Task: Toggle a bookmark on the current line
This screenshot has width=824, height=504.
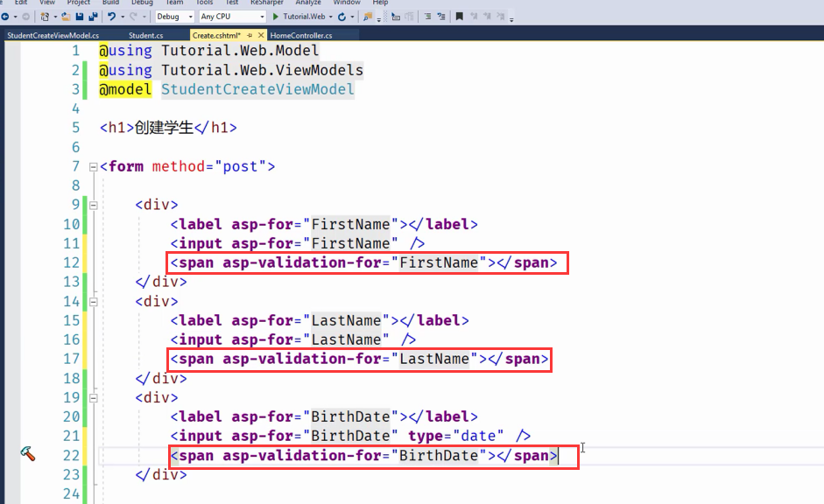Action: point(460,17)
